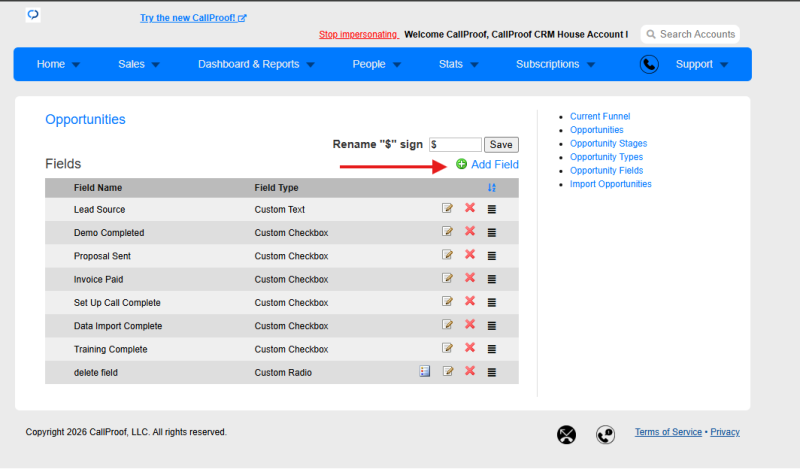Edit the Set Up Call Complete field
The height and width of the screenshot is (469, 800).
pos(447,302)
